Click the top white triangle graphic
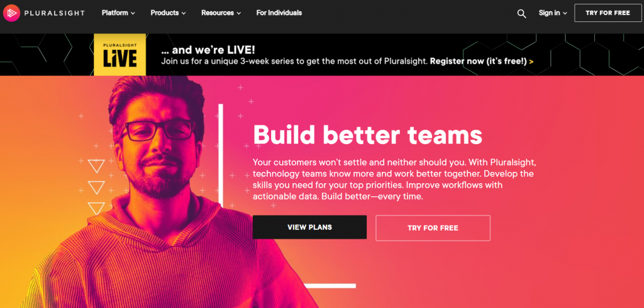Screen dimensions: 644x308 (x=96, y=166)
